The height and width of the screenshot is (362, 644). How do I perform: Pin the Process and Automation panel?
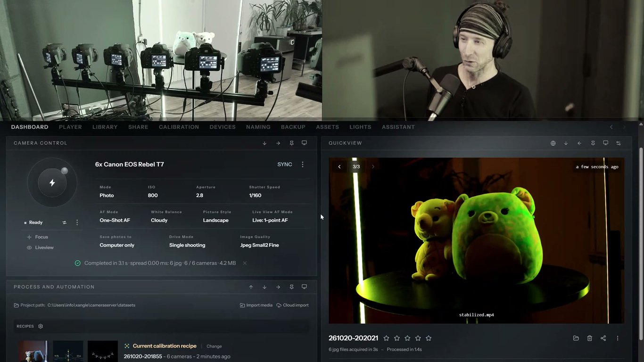(x=291, y=287)
